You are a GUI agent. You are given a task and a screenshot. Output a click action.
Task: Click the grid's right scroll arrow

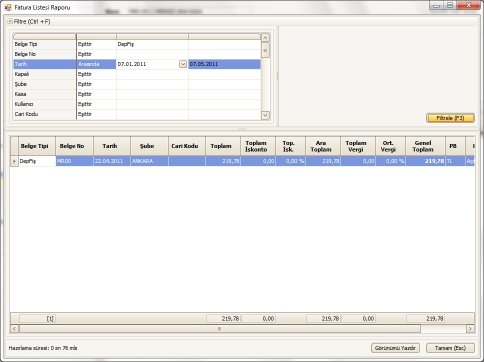470,329
